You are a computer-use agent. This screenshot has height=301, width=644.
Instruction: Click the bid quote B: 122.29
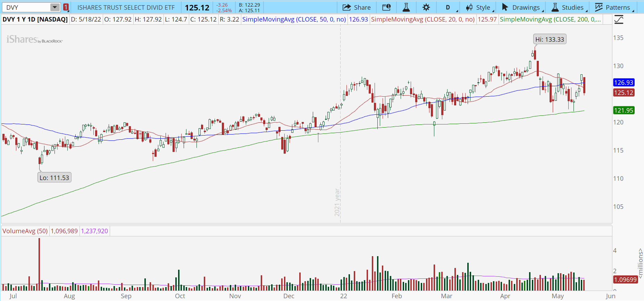tap(249, 5)
